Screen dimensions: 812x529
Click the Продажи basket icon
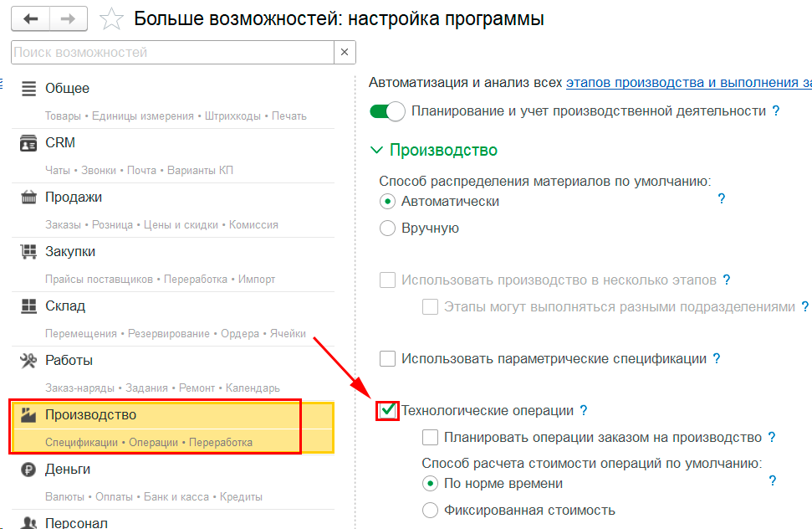tap(28, 198)
